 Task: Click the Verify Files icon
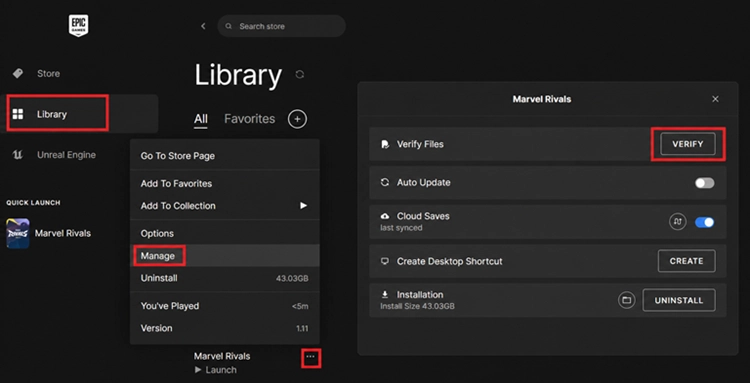coord(385,144)
